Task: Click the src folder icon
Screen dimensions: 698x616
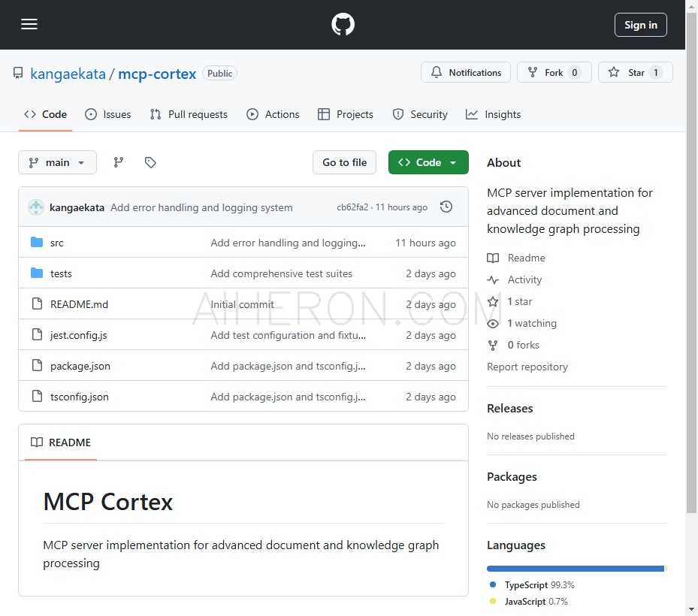Action: [37, 242]
